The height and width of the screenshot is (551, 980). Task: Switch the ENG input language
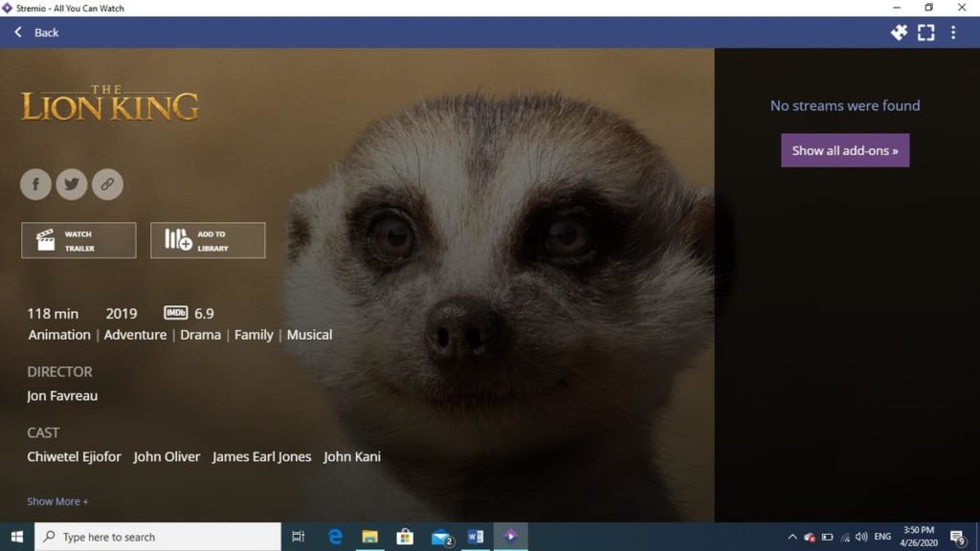[882, 537]
